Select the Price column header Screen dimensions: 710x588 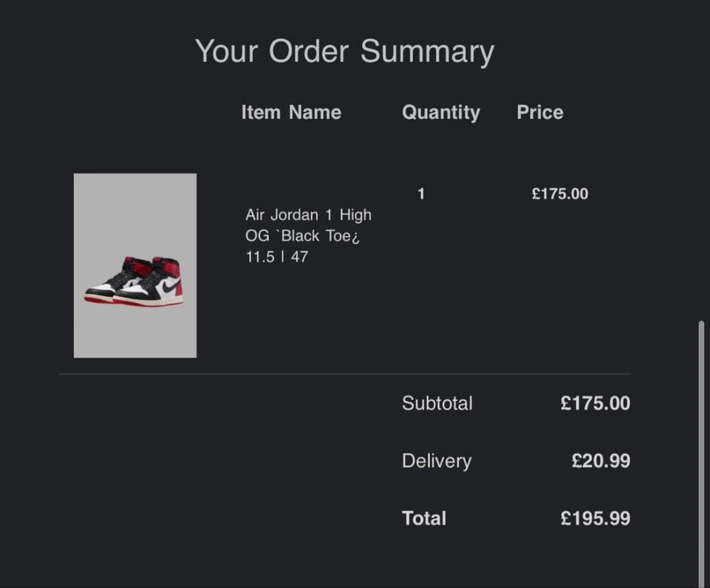coord(540,112)
